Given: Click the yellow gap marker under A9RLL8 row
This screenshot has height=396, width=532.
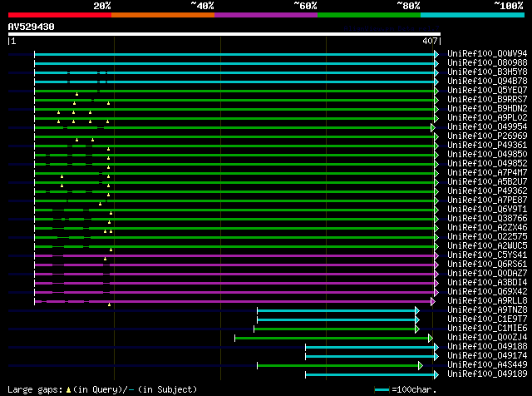Looking at the screenshot, I should [x=109, y=304].
